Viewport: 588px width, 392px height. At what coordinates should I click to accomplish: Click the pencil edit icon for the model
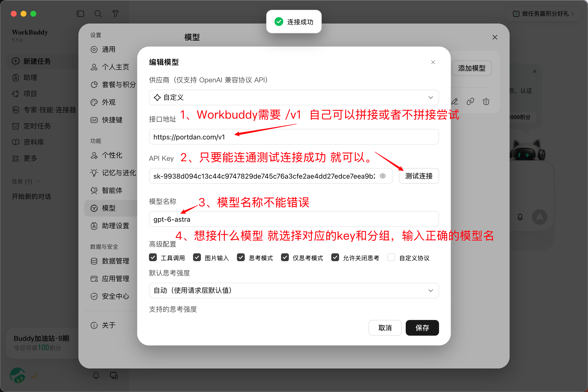coord(454,101)
